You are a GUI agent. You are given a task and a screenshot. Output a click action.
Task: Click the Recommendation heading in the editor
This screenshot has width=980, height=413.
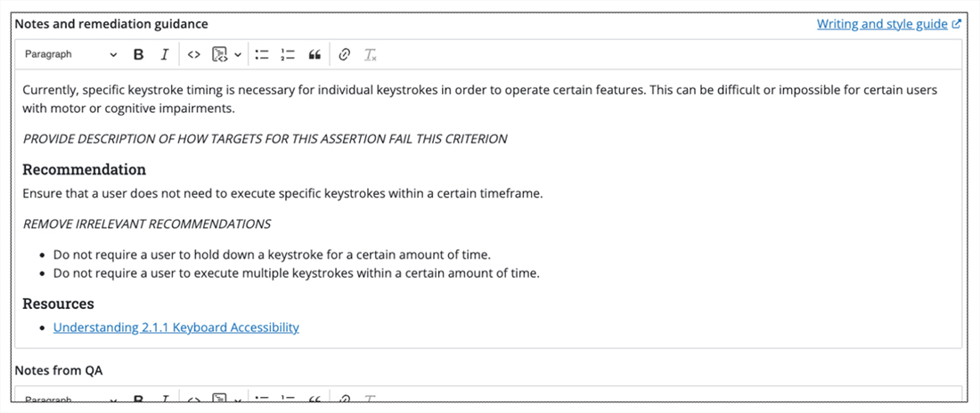pos(84,170)
